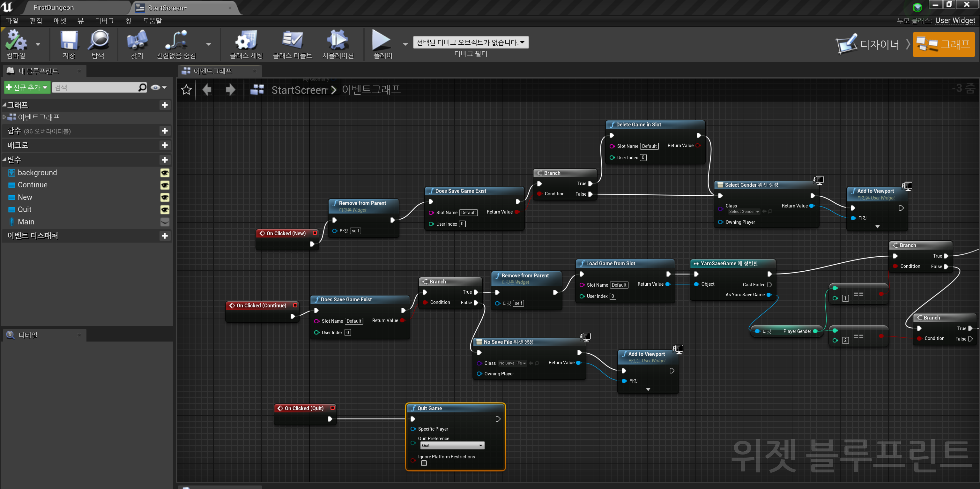The height and width of the screenshot is (489, 980).
Task: Expand the 이벤트그래프 tree item
Action: (4, 117)
